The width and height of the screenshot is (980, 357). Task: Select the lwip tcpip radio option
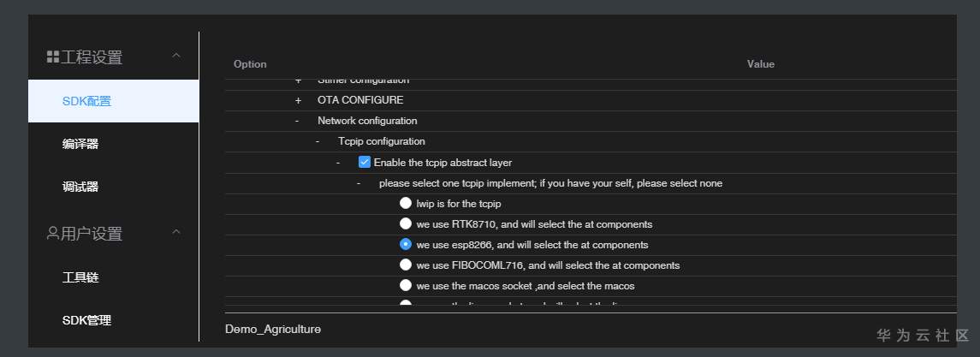(406, 204)
